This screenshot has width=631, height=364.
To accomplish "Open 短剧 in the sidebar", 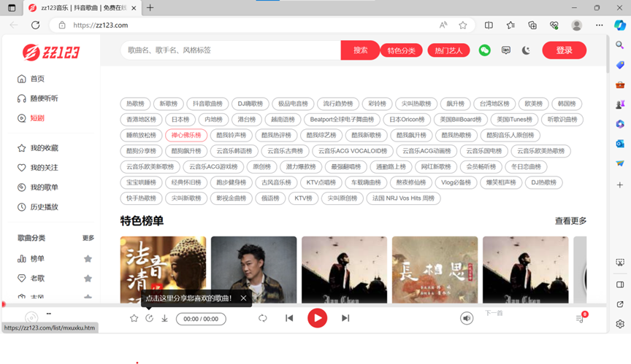I will point(31,118).
